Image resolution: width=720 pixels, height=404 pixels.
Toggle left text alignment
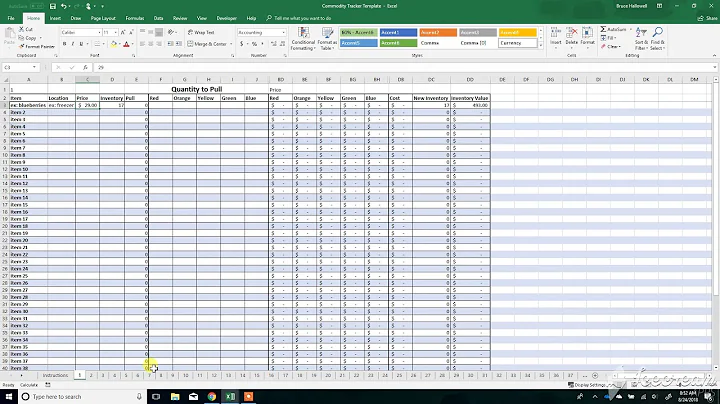[x=142, y=44]
